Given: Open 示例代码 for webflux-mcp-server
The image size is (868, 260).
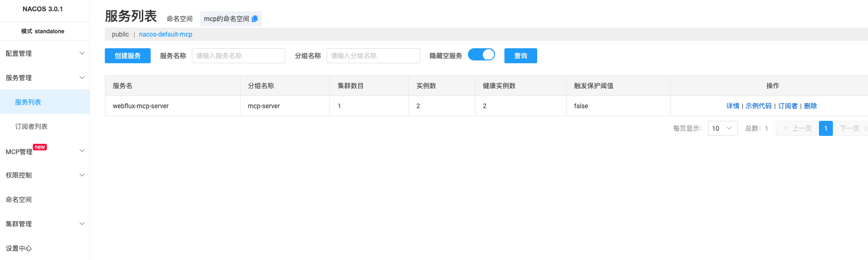Looking at the screenshot, I should [x=759, y=106].
